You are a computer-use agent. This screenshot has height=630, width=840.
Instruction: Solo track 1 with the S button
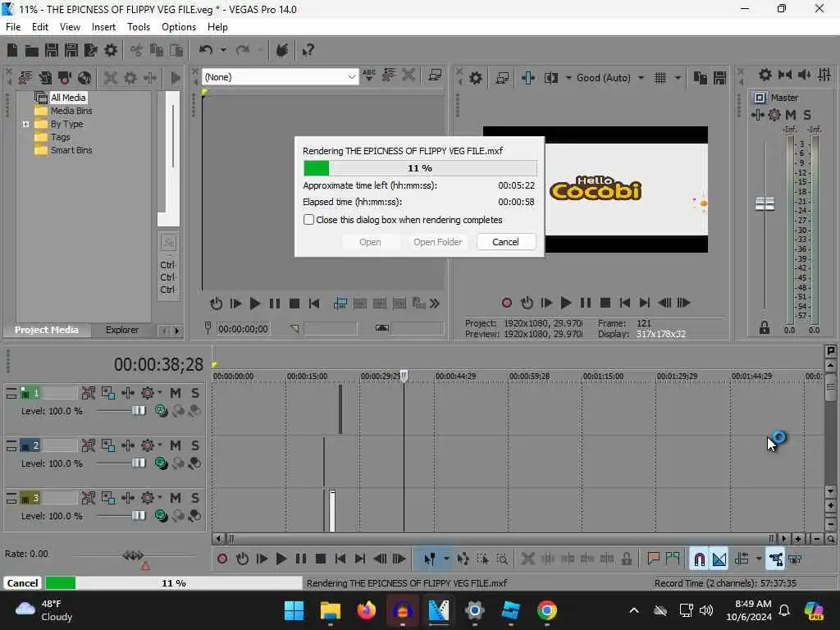click(195, 393)
